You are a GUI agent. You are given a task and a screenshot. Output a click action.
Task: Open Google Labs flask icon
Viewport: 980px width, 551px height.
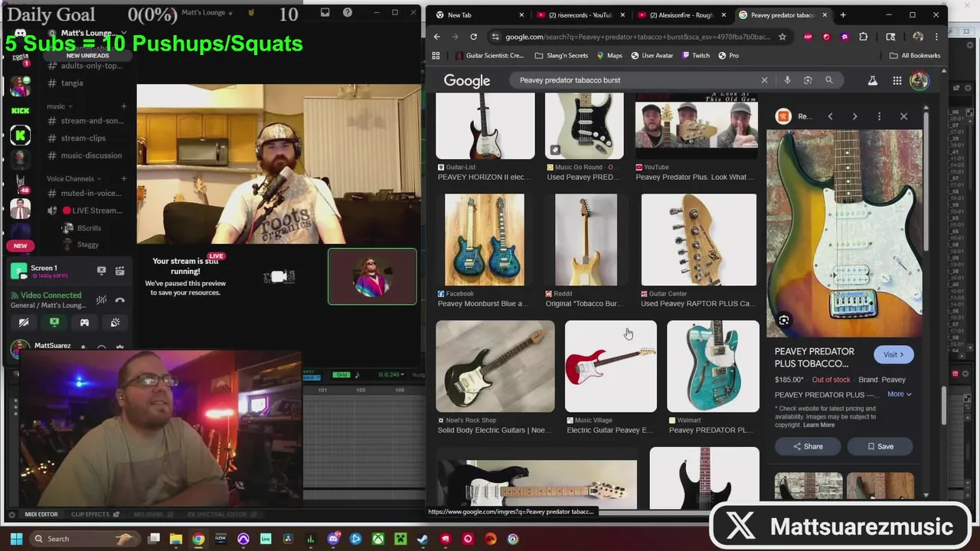click(872, 80)
